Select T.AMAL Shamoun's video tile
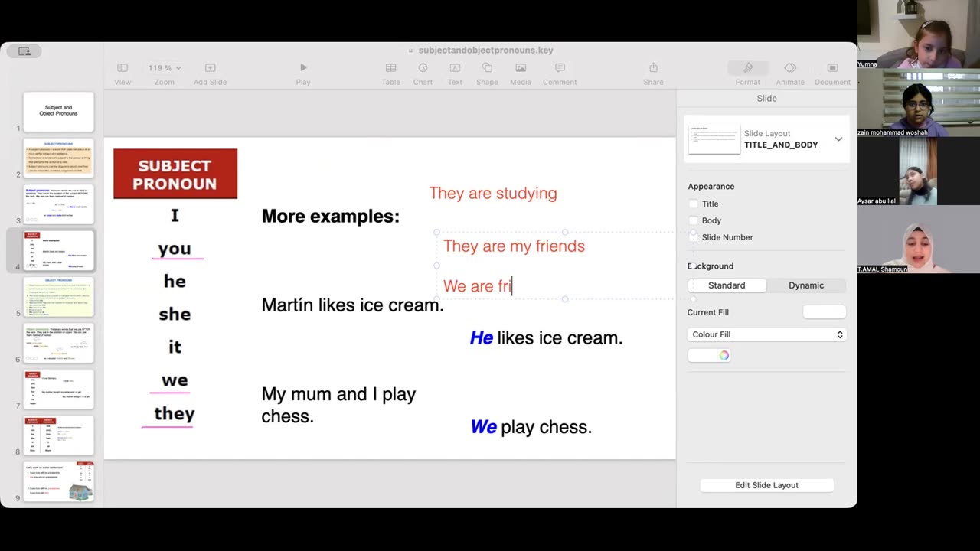The height and width of the screenshot is (551, 980). click(918, 240)
